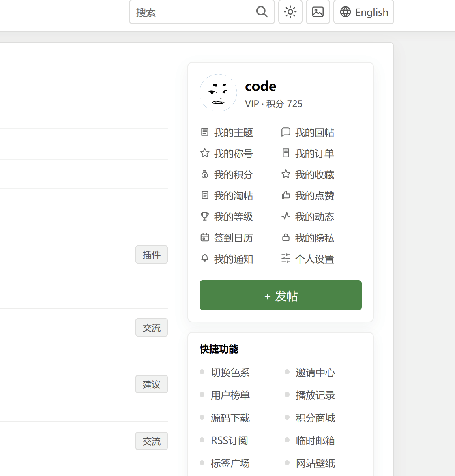Open 我的动态 link
The image size is (455, 476).
[314, 217]
